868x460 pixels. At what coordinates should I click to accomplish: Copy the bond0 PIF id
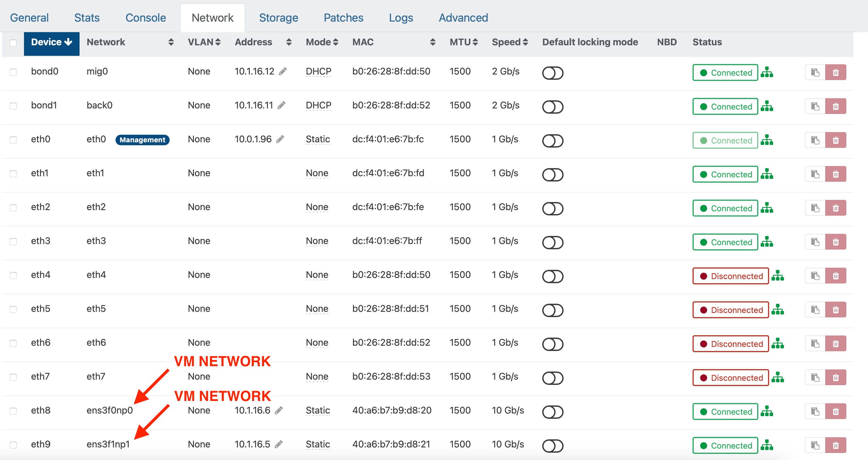pos(815,72)
